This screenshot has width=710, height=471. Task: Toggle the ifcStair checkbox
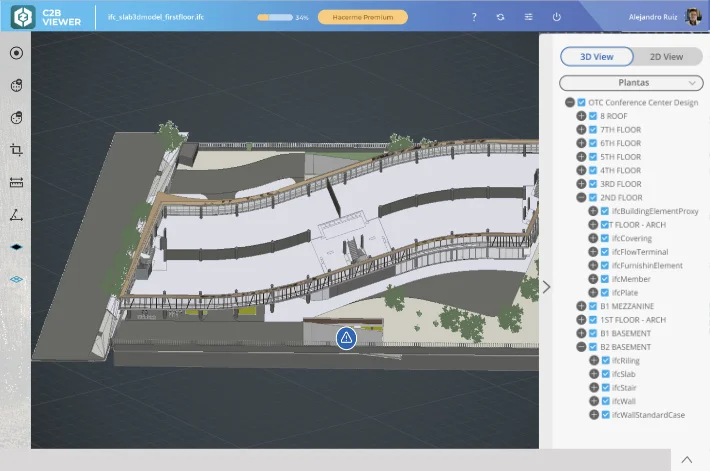(606, 388)
